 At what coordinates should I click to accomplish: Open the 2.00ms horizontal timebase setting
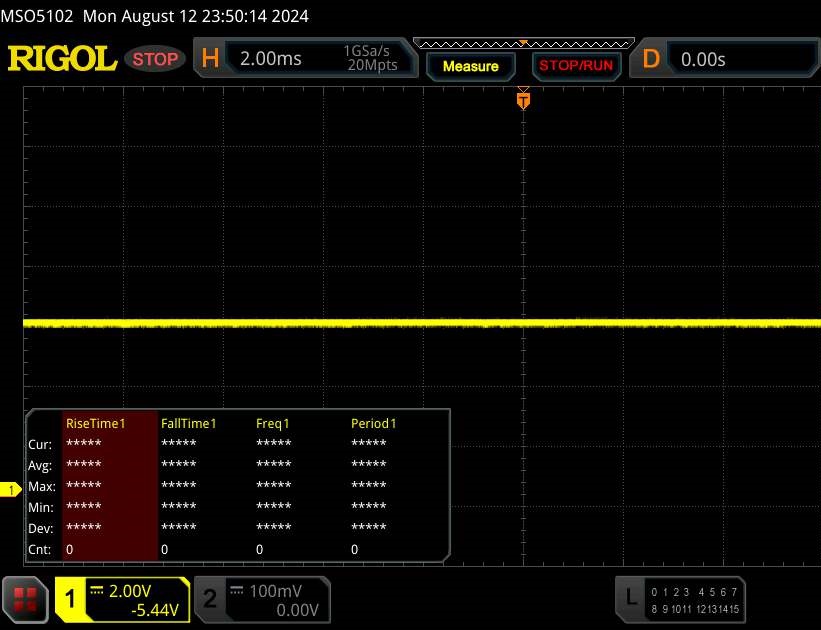[271, 59]
